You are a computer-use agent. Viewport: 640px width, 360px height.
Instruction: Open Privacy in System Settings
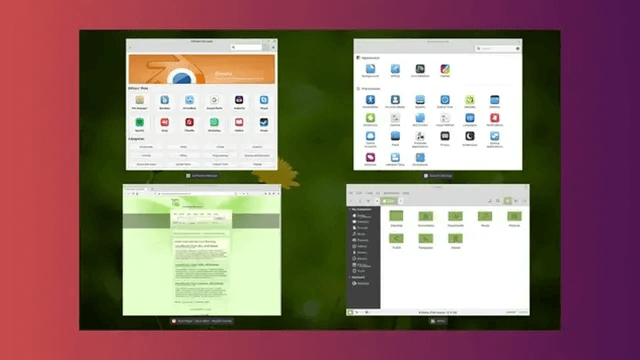[x=445, y=138]
